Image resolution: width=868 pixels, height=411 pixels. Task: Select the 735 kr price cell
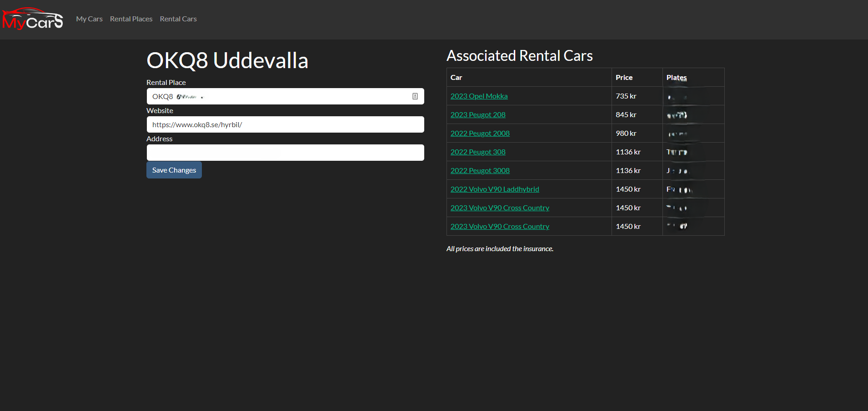point(637,96)
